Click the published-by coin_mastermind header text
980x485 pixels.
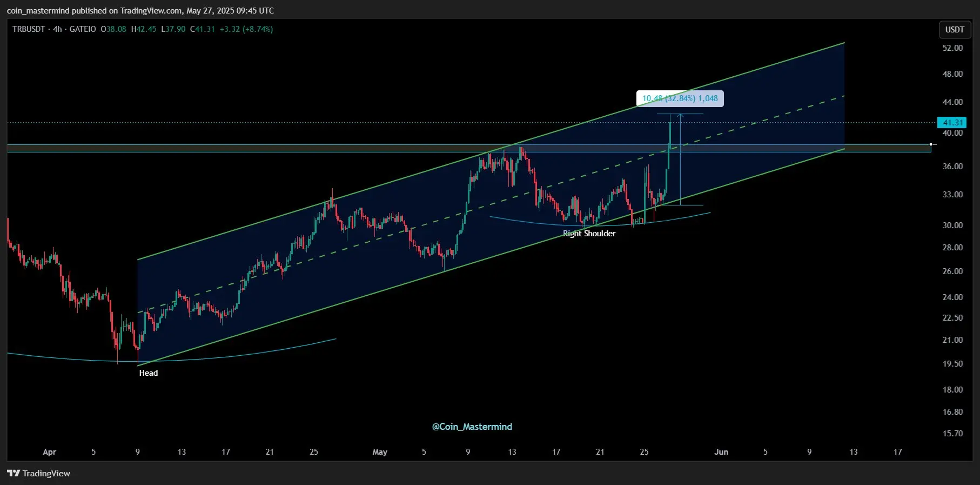pyautogui.click(x=140, y=11)
